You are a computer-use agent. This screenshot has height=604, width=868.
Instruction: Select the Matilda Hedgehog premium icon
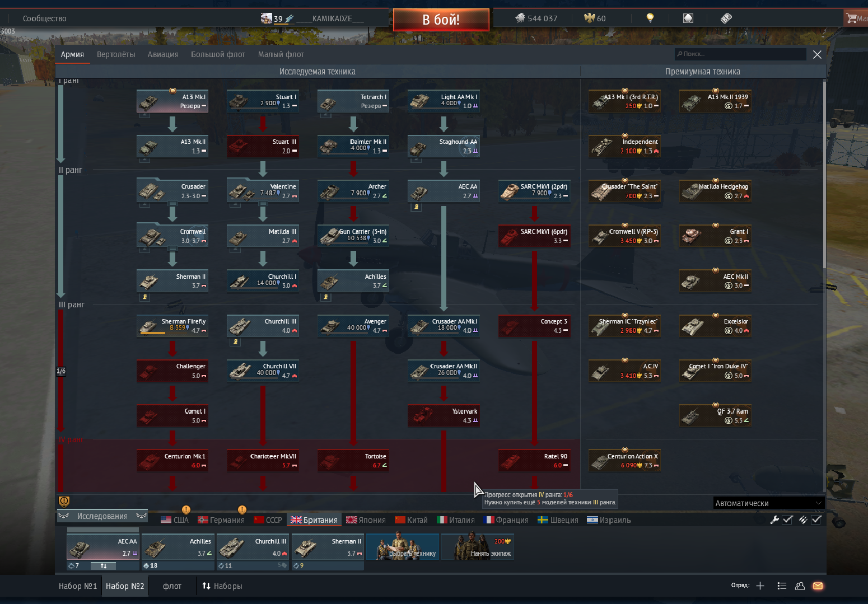(691, 191)
